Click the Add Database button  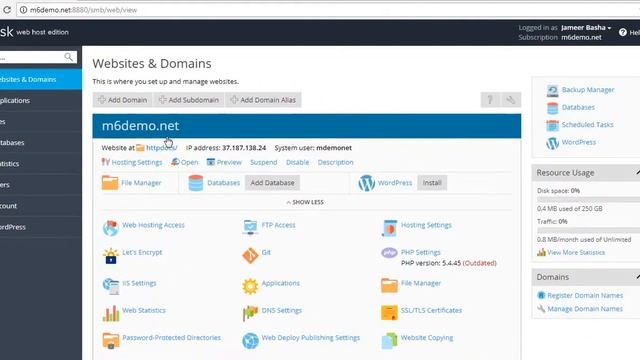[x=272, y=183]
